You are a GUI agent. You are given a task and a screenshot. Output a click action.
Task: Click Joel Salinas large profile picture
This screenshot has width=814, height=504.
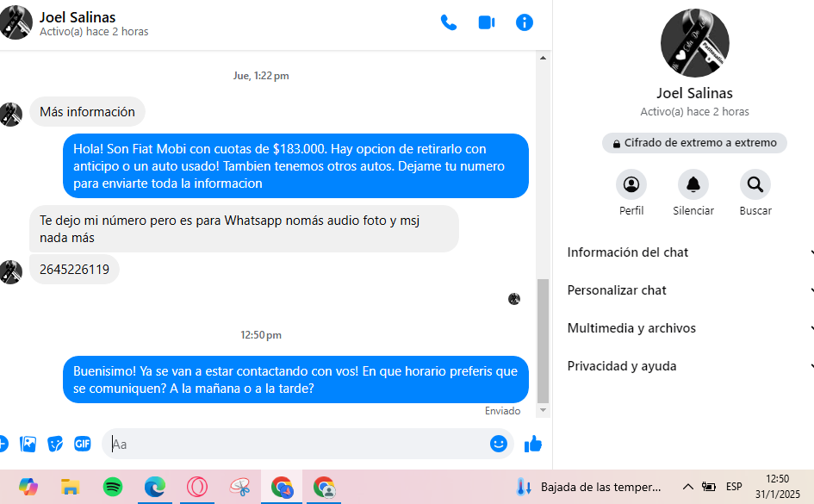tap(694, 42)
